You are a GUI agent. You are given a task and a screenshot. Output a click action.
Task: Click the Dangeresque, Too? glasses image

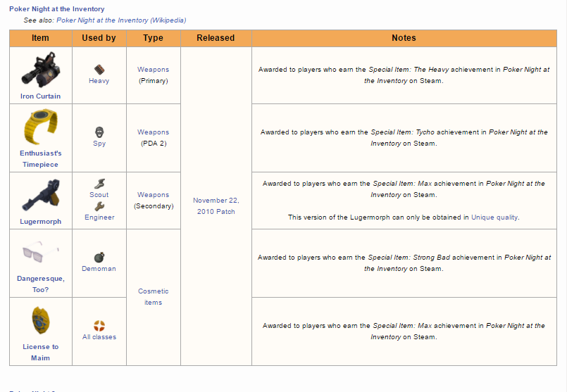(41, 252)
